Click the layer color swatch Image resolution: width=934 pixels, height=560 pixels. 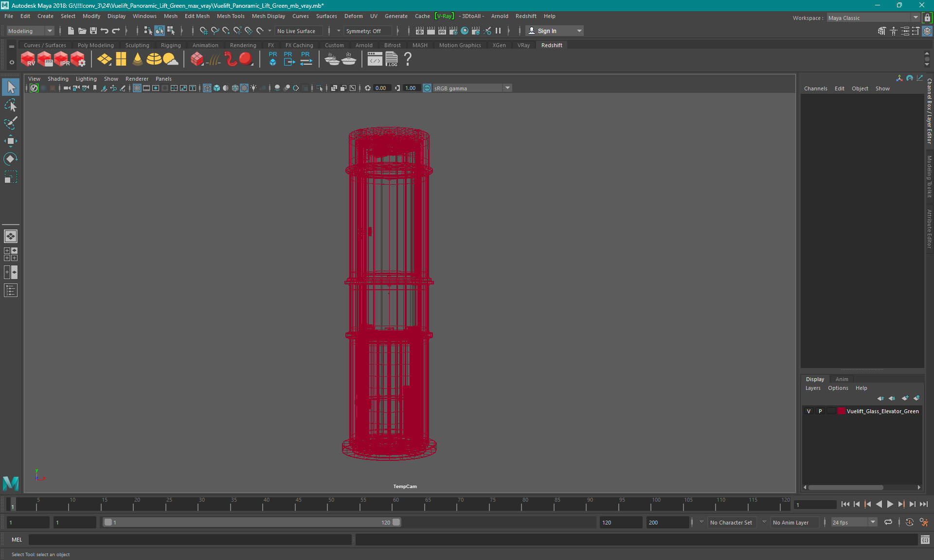[x=841, y=411]
